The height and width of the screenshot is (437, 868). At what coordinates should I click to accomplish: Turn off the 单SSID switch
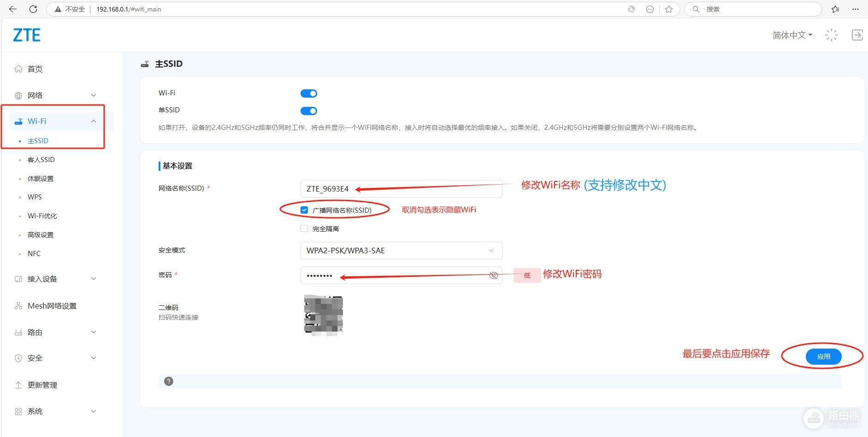309,111
